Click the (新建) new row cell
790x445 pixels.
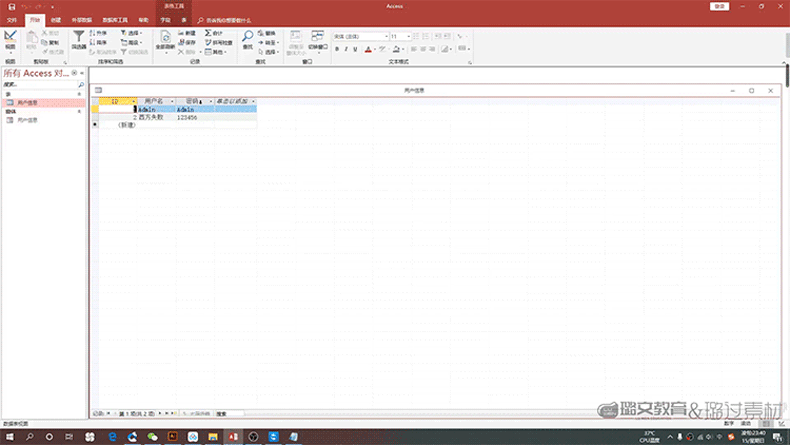[118, 125]
